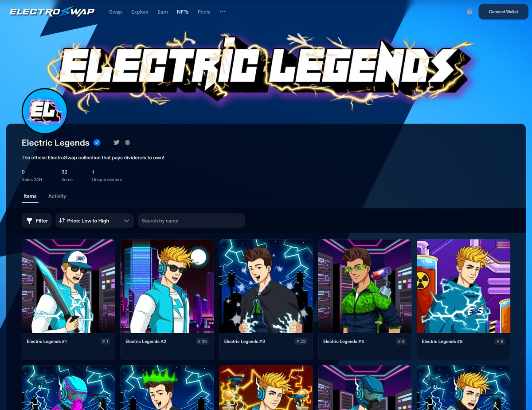Viewport: 532px width, 410px height.
Task: Click the # 1 rarity badge
Action: coord(105,342)
